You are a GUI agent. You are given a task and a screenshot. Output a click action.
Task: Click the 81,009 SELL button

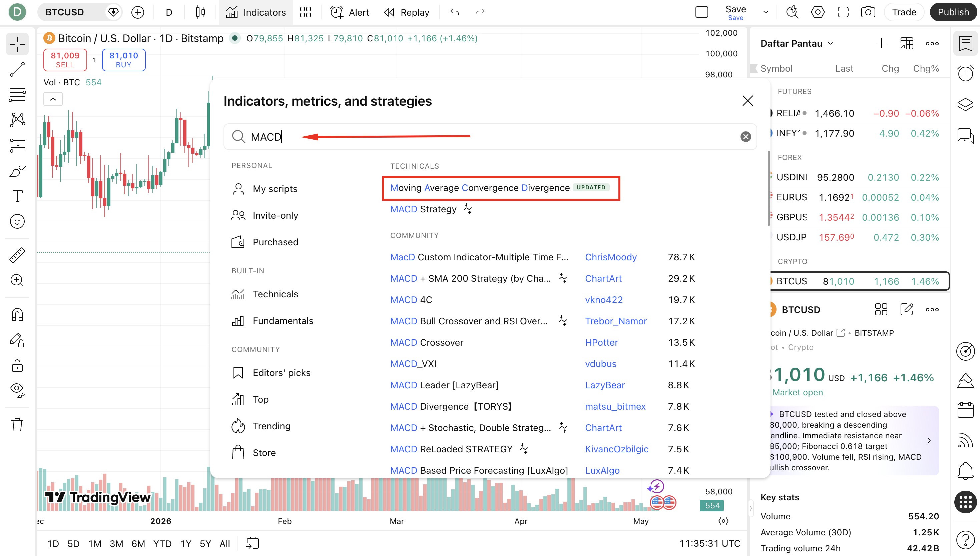coord(65,60)
